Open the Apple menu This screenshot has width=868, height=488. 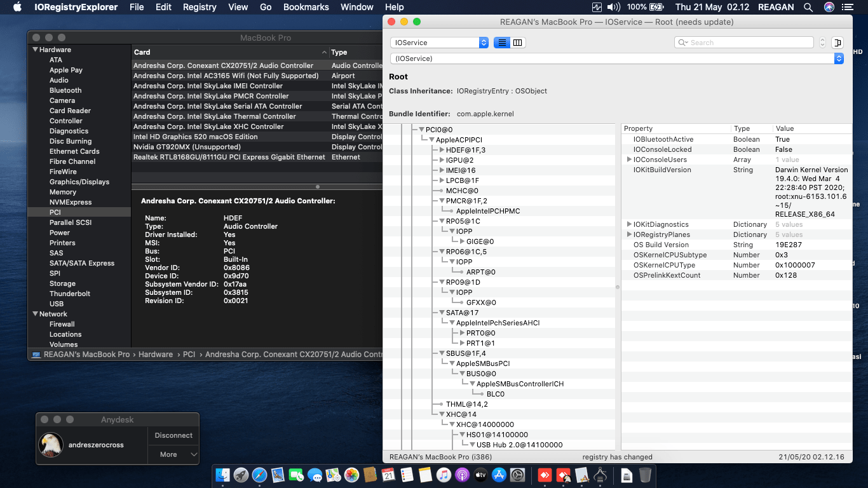17,7
